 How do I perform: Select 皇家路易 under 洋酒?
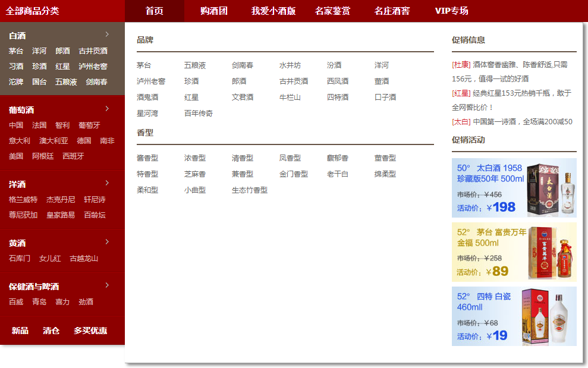point(61,215)
